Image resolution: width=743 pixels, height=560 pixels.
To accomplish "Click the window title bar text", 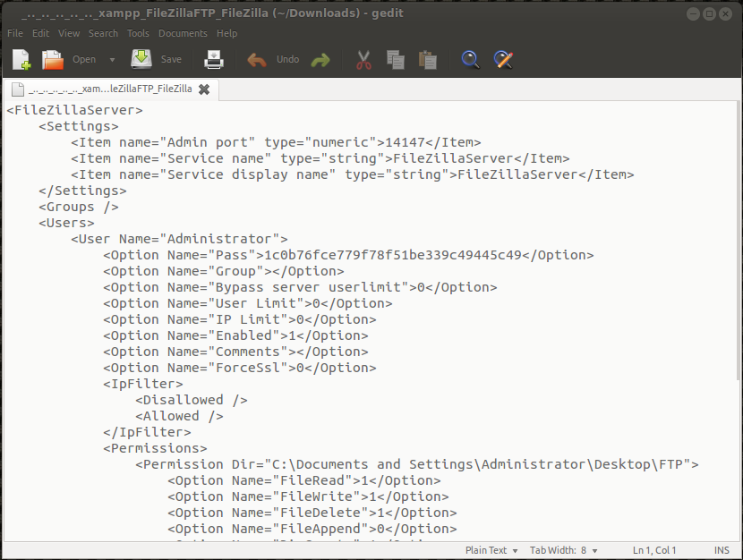I will (212, 13).
